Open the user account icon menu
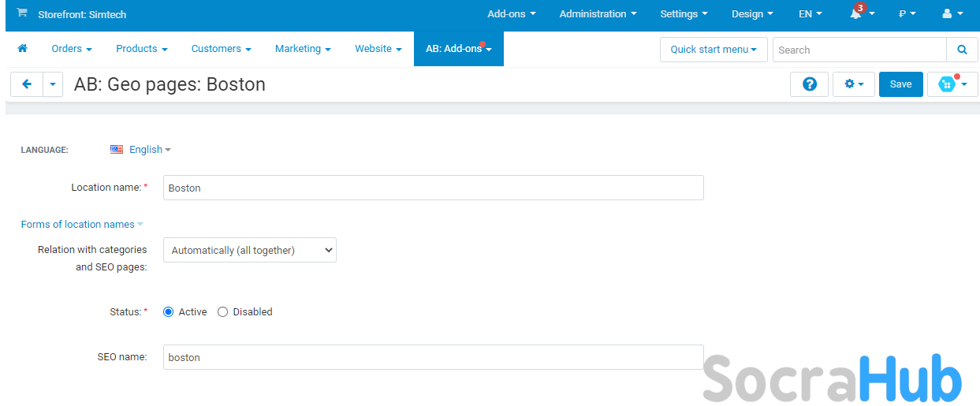 click(947, 14)
